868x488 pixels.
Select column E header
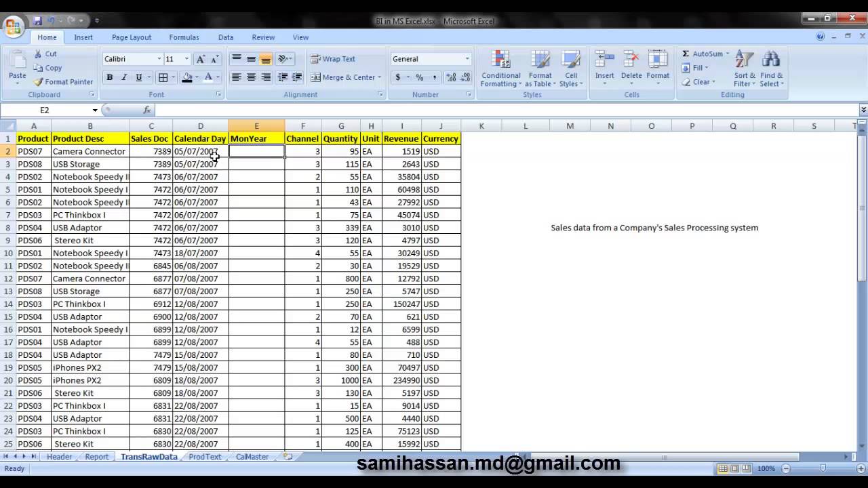pyautogui.click(x=256, y=126)
